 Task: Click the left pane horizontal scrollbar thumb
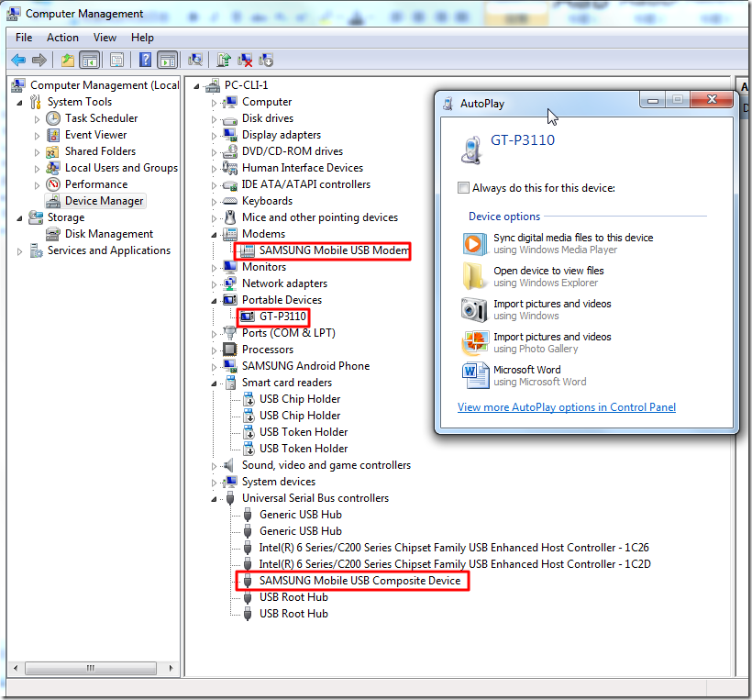coord(91,668)
